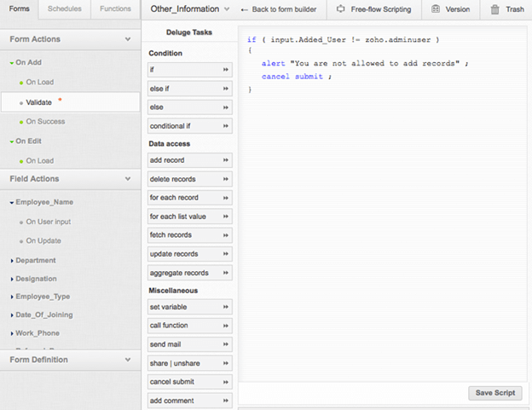Image resolution: width=532 pixels, height=410 pixels.
Task: Click the back arrow before form builder
Action: tap(244, 10)
